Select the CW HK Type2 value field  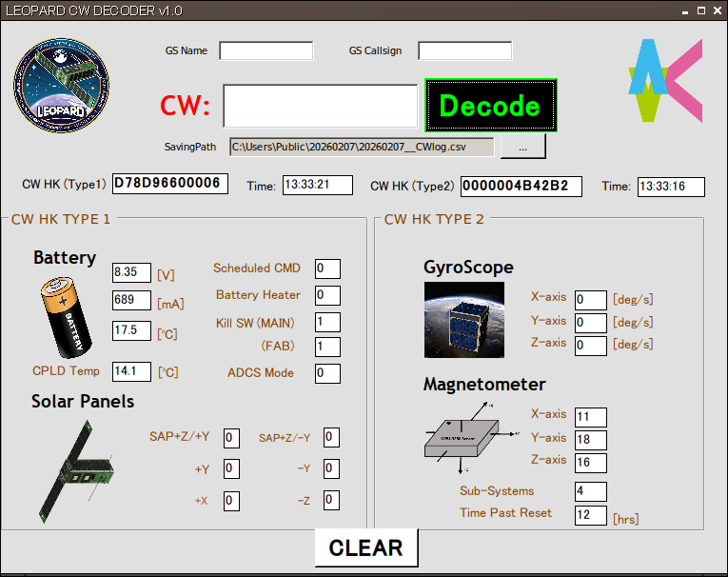coord(521,186)
